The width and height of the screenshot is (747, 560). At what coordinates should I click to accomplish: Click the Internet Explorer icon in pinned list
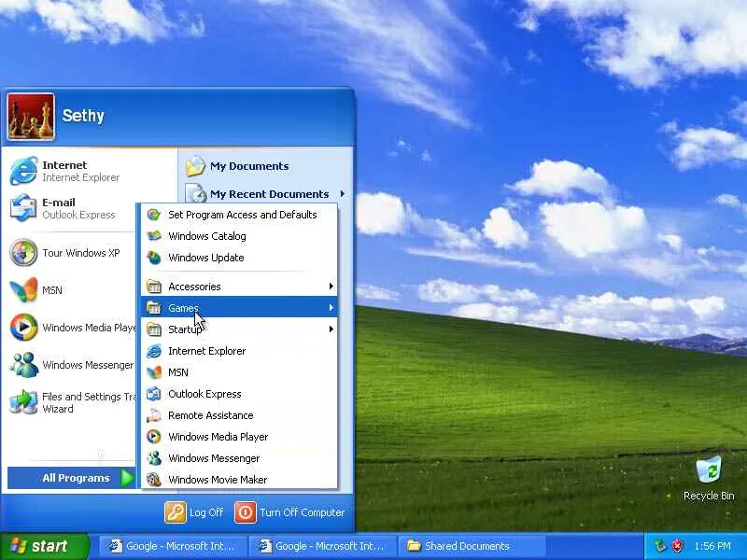[x=23, y=171]
